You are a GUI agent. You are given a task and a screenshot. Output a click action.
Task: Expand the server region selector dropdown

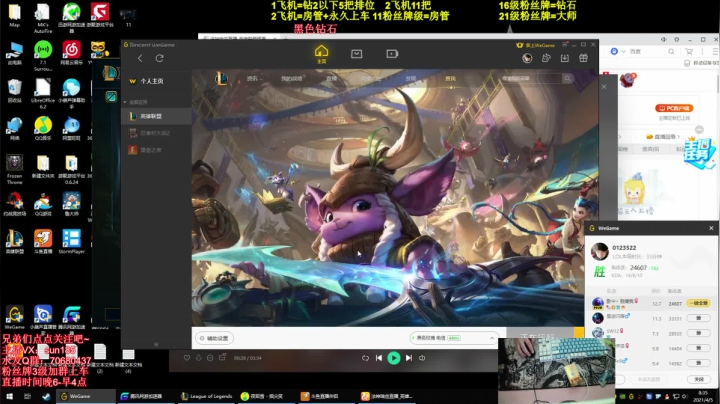[492, 338]
